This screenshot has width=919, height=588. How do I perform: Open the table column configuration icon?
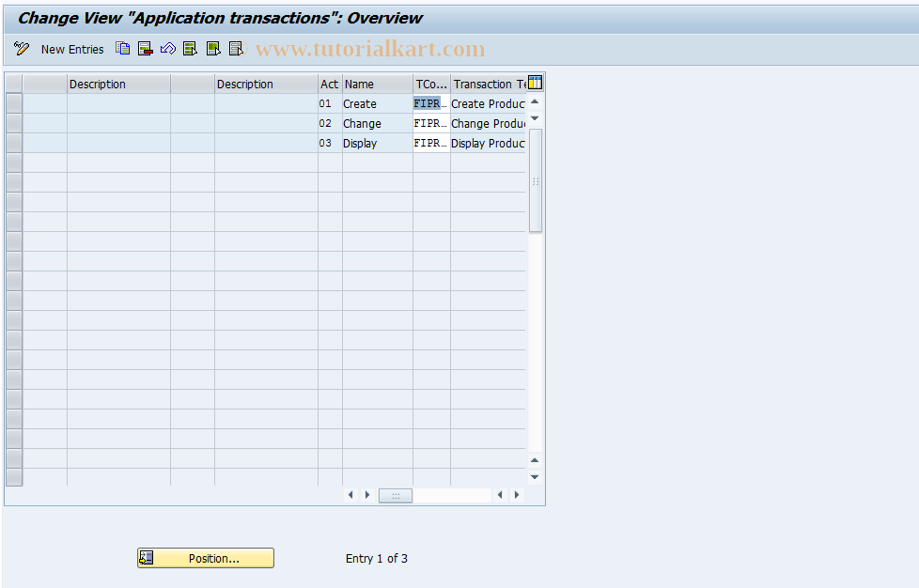(534, 83)
